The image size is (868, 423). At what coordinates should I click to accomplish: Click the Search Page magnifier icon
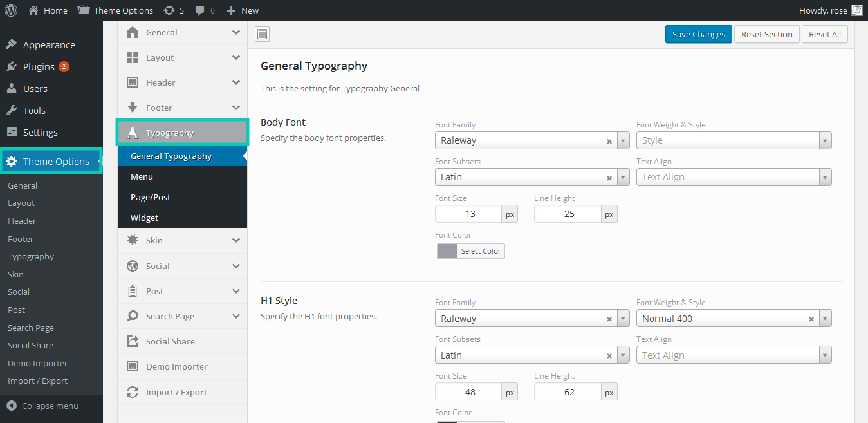pos(133,316)
